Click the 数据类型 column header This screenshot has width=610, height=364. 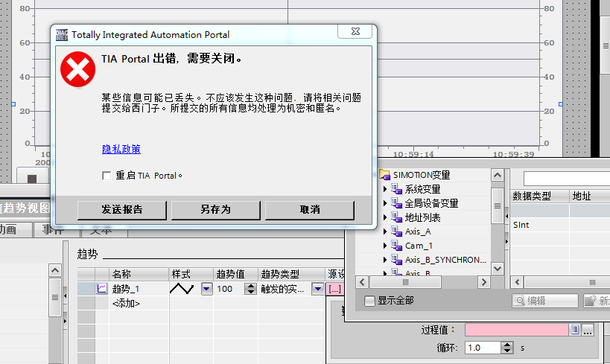[539, 196]
